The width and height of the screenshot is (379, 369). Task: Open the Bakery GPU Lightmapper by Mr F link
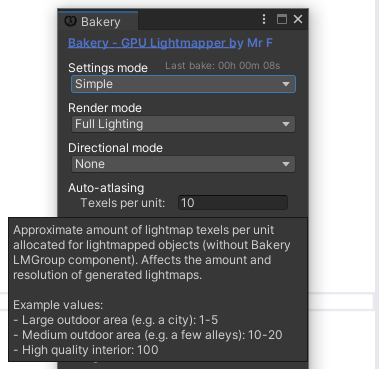click(170, 43)
